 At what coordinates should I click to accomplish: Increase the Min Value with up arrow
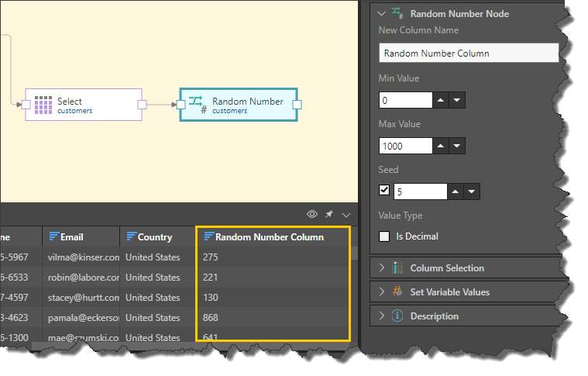click(x=441, y=101)
